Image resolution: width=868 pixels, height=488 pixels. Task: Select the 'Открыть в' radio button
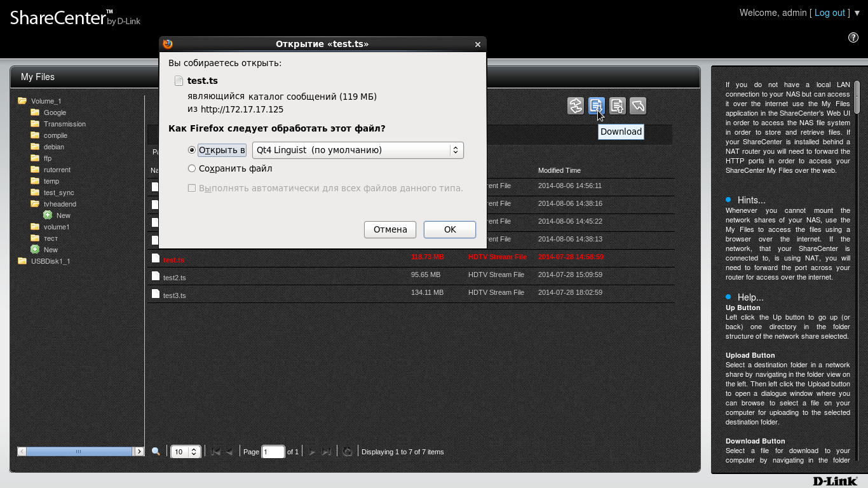(192, 150)
